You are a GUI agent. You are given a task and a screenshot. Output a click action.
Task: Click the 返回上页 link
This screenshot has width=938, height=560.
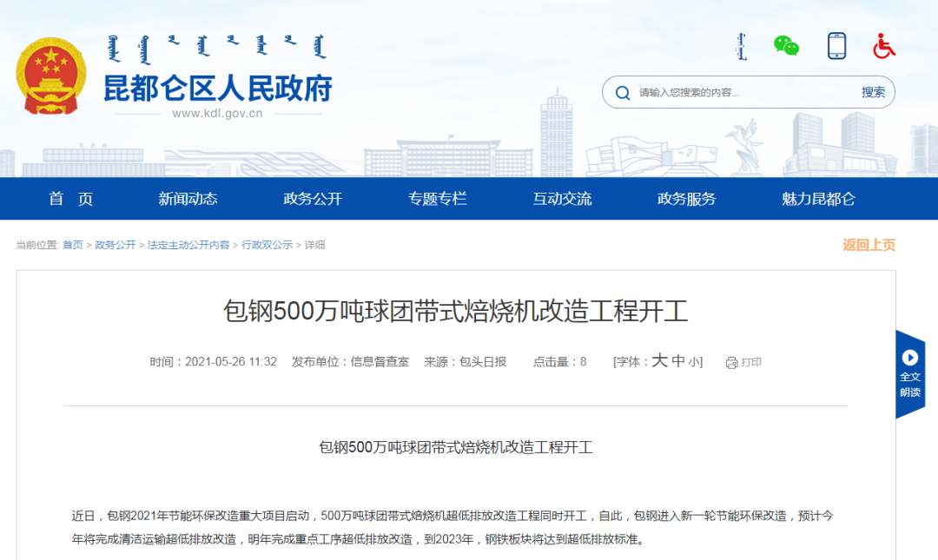click(x=869, y=245)
